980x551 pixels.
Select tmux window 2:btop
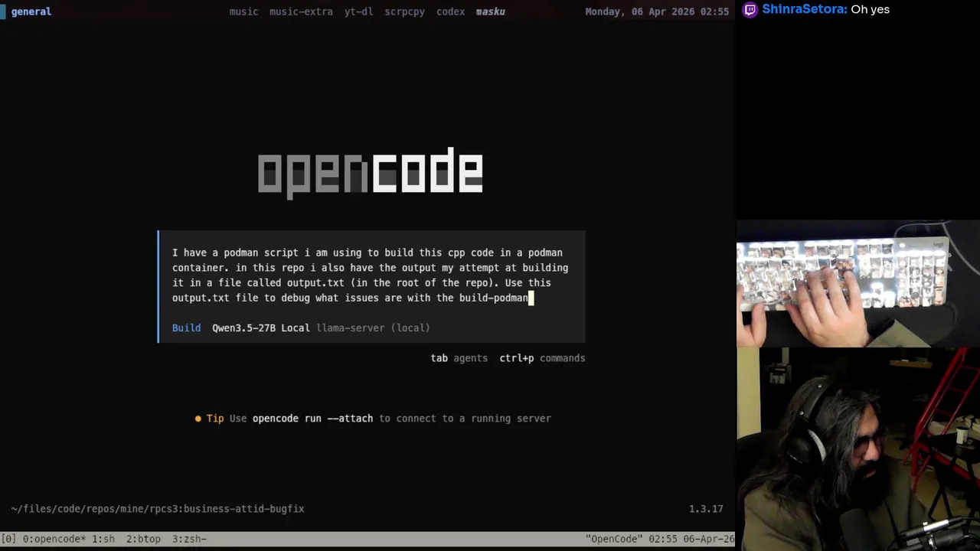point(143,539)
